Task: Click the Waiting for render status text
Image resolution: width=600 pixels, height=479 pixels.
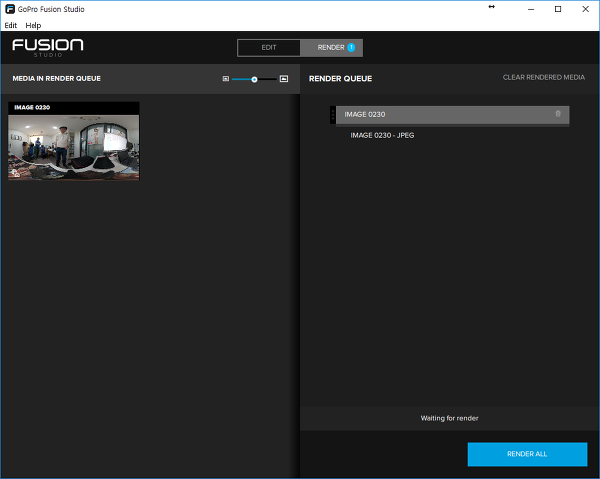Action: pos(449,418)
